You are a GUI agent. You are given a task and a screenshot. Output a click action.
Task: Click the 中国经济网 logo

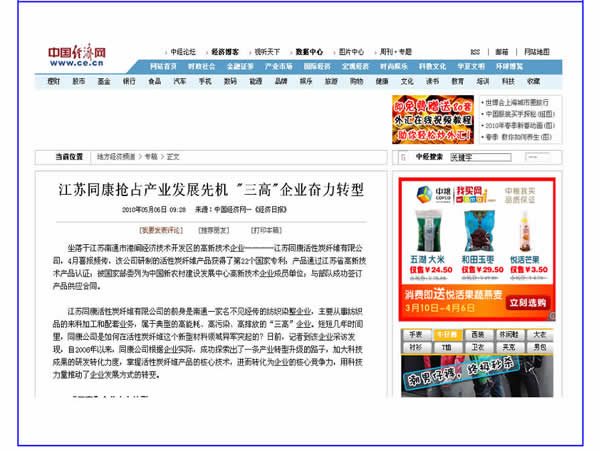[78, 54]
